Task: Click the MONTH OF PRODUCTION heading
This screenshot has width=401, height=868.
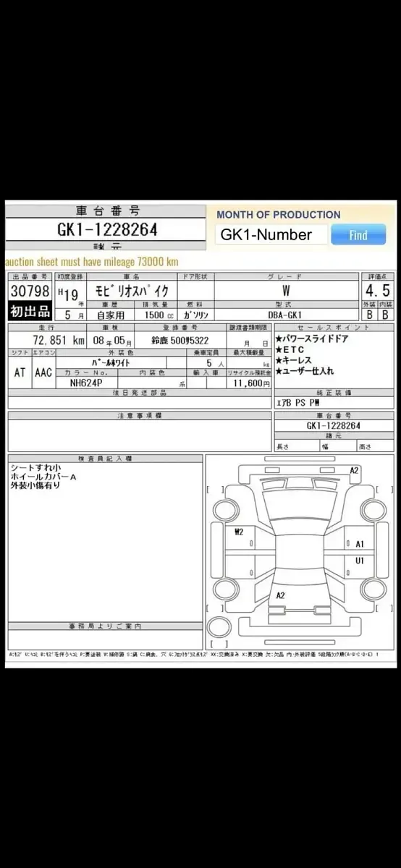Action: pos(279,214)
